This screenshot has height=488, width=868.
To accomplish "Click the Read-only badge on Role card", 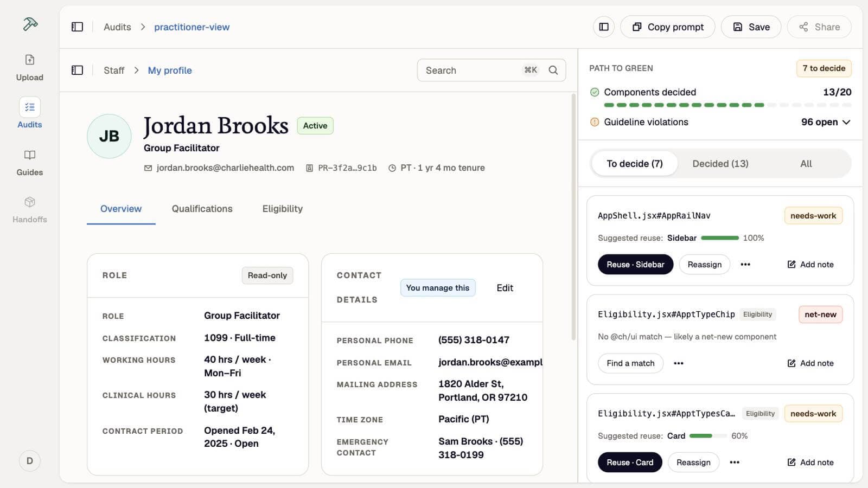I will 267,275.
